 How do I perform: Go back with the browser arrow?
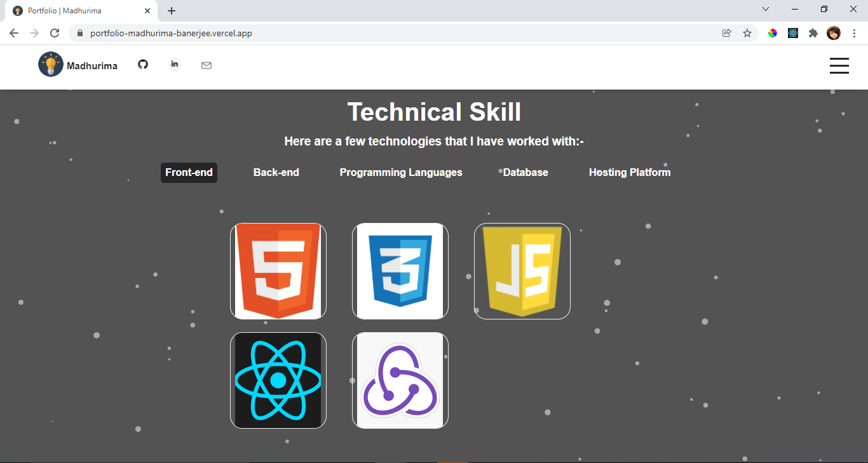pos(14,33)
